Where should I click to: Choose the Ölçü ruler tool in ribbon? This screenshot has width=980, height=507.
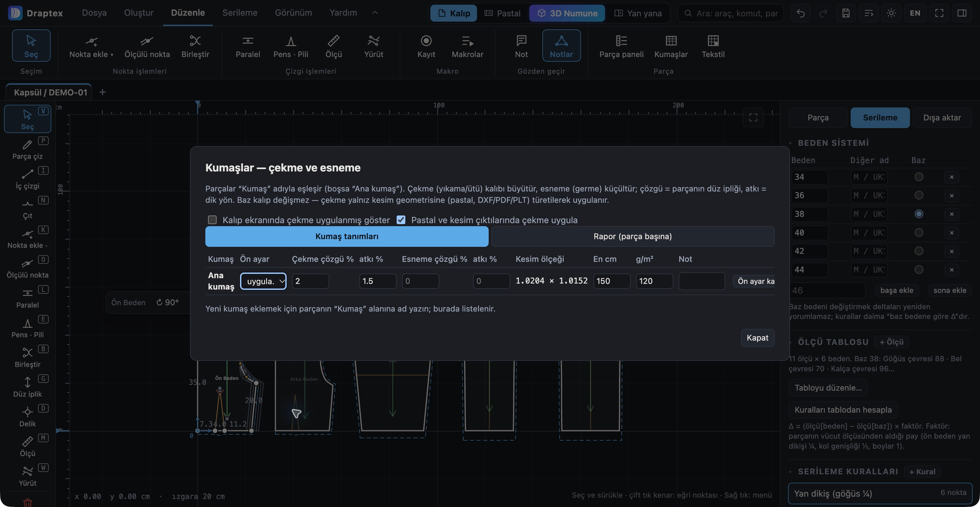pyautogui.click(x=333, y=46)
